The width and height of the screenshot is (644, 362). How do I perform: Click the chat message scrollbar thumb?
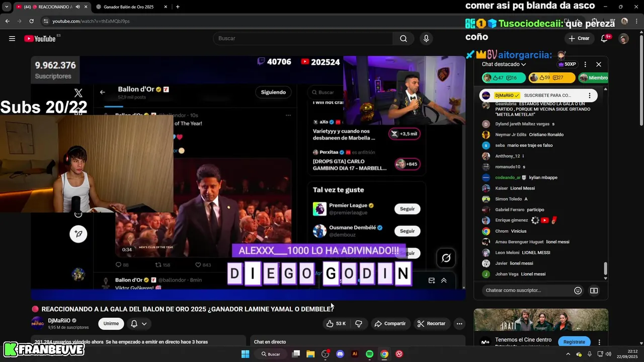605,269
